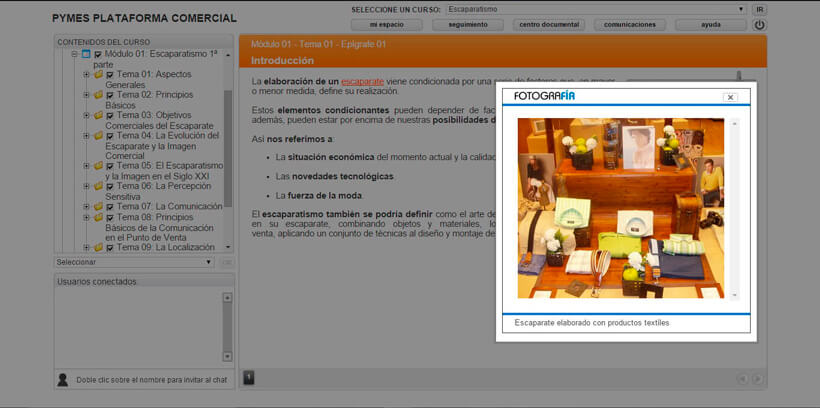Click the textile shop window photo
This screenshot has width=820, height=408.
coord(621,208)
